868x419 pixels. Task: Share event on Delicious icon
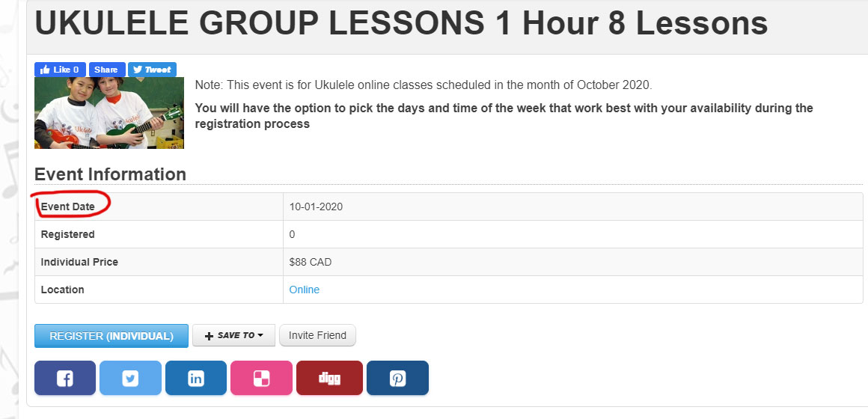(261, 378)
